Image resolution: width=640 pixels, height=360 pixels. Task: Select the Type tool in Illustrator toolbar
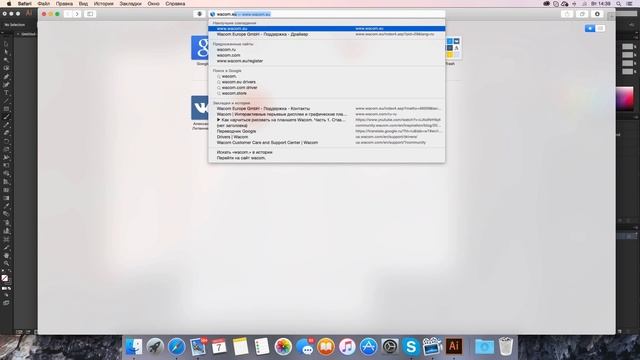pos(6,93)
